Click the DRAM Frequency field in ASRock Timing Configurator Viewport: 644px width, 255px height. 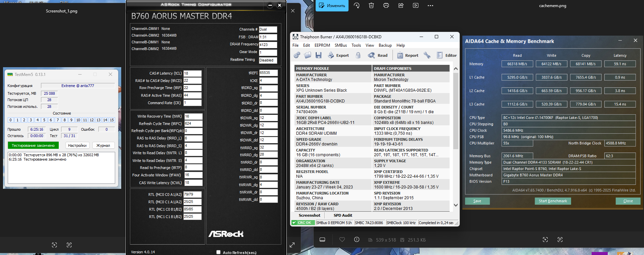pyautogui.click(x=268, y=45)
